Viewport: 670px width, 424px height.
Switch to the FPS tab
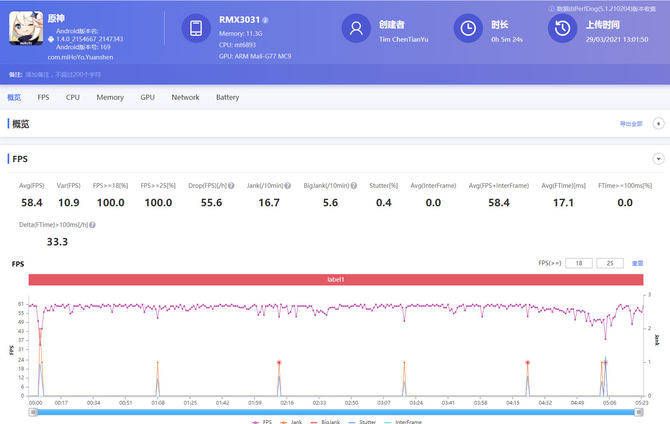click(x=43, y=97)
